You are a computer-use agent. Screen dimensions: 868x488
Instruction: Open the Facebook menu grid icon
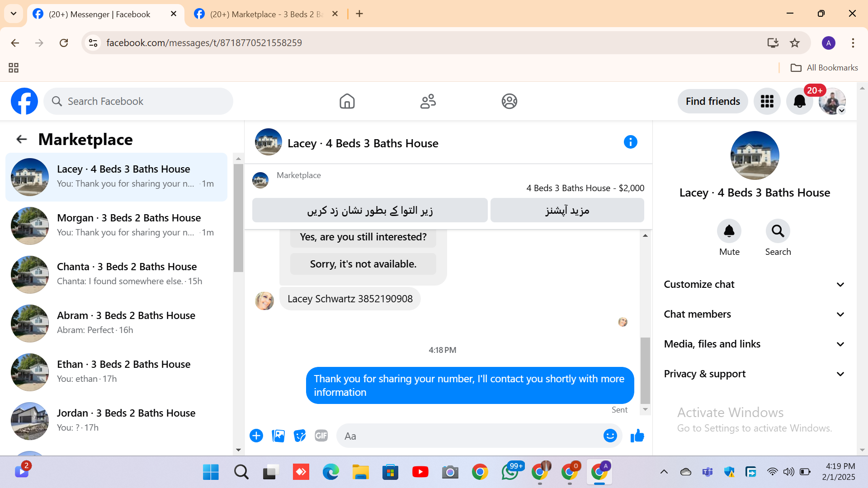[x=767, y=102]
